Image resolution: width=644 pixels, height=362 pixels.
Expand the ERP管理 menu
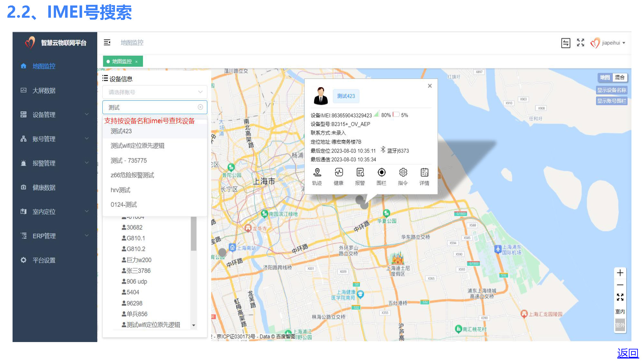pyautogui.click(x=55, y=236)
